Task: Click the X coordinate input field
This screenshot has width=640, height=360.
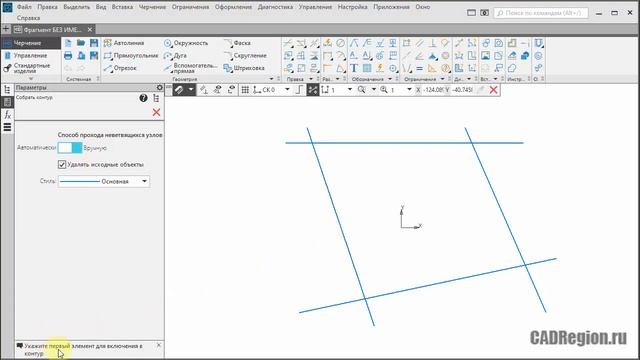Action: click(x=433, y=90)
